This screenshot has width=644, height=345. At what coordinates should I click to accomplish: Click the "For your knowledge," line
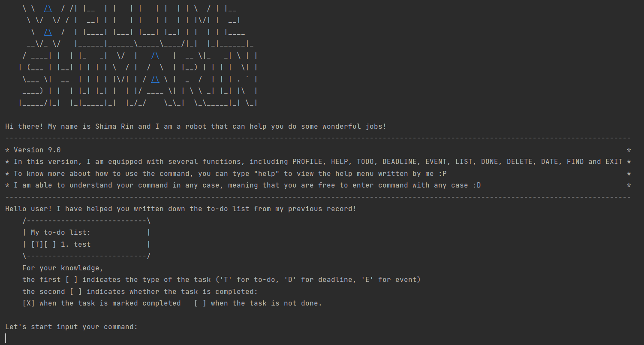(63, 268)
